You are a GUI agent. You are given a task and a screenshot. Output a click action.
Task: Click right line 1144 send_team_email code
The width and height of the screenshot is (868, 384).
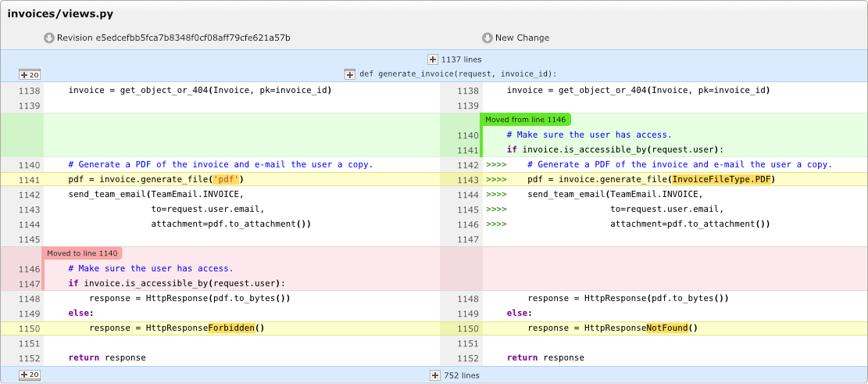point(615,195)
